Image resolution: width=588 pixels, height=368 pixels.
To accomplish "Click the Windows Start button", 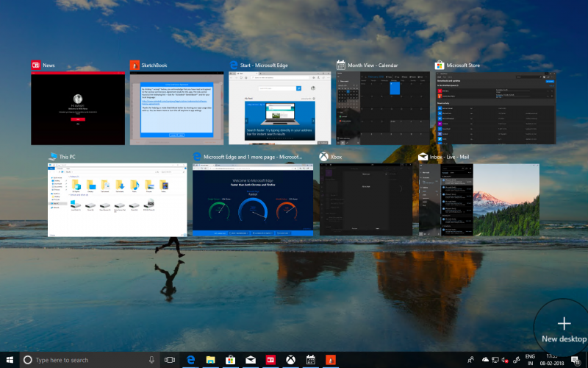I will pyautogui.click(x=8, y=360).
